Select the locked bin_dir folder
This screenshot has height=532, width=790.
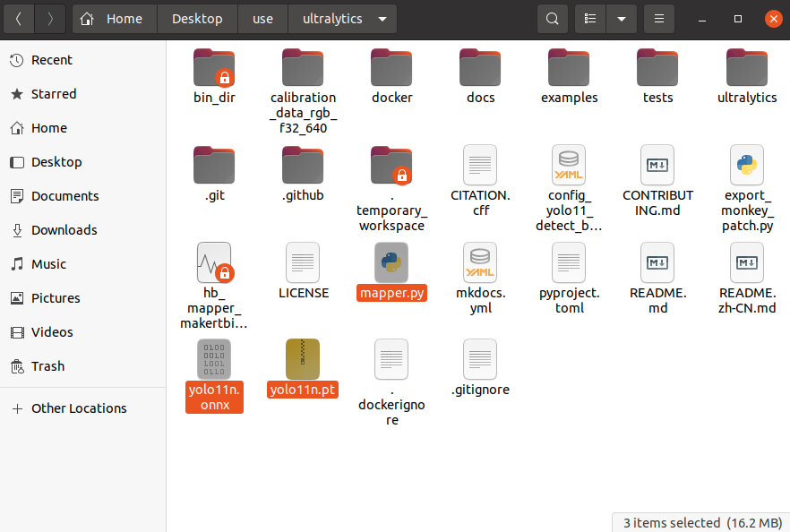pos(214,68)
